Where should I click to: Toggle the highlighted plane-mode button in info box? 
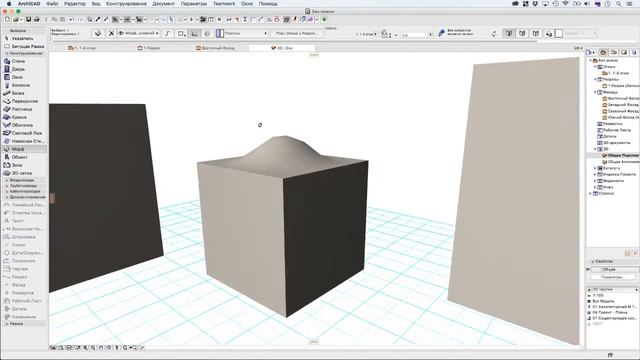[x=194, y=33]
